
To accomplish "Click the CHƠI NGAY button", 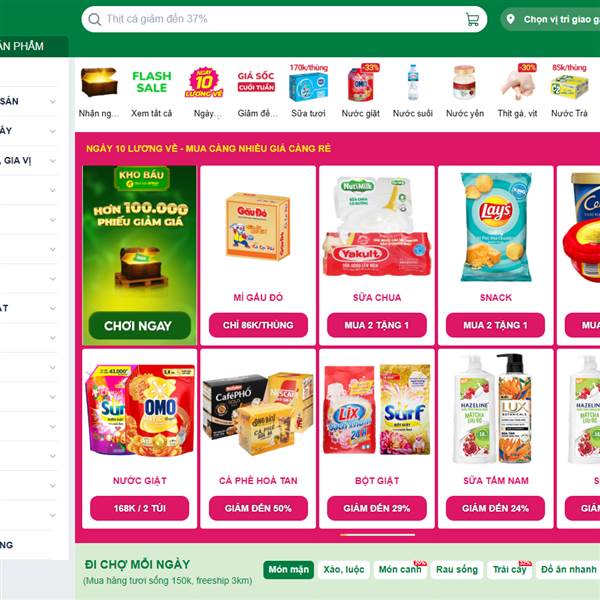I will click(139, 326).
